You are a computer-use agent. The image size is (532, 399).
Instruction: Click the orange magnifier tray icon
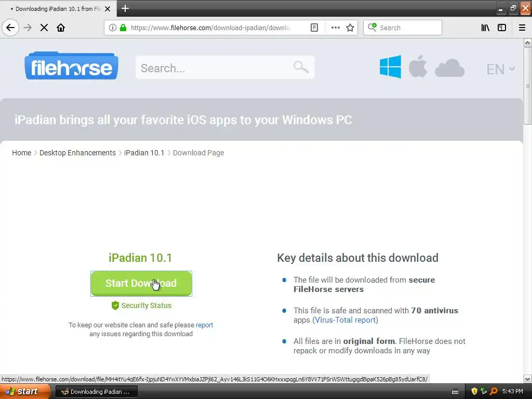click(494, 392)
